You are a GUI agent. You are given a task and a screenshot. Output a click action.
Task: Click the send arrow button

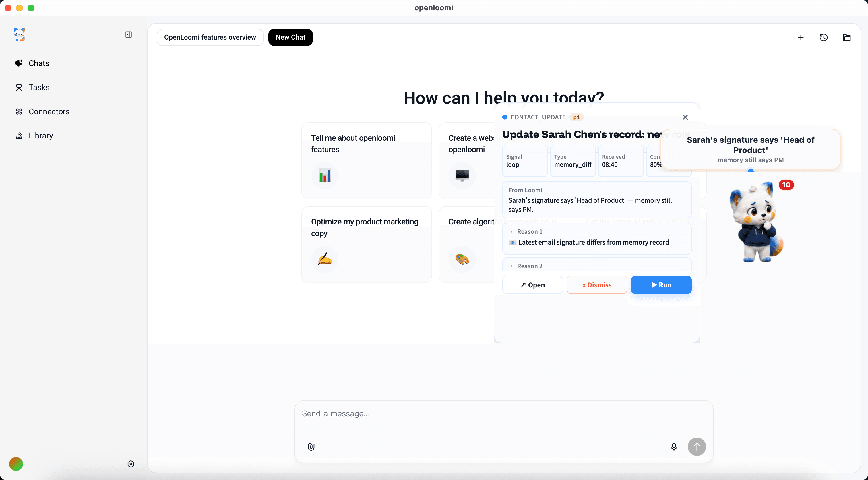[x=696, y=447]
